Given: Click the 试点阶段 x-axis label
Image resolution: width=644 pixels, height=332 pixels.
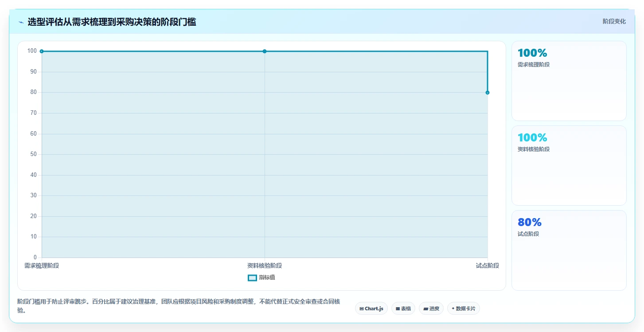Looking at the screenshot, I should click(x=488, y=266).
